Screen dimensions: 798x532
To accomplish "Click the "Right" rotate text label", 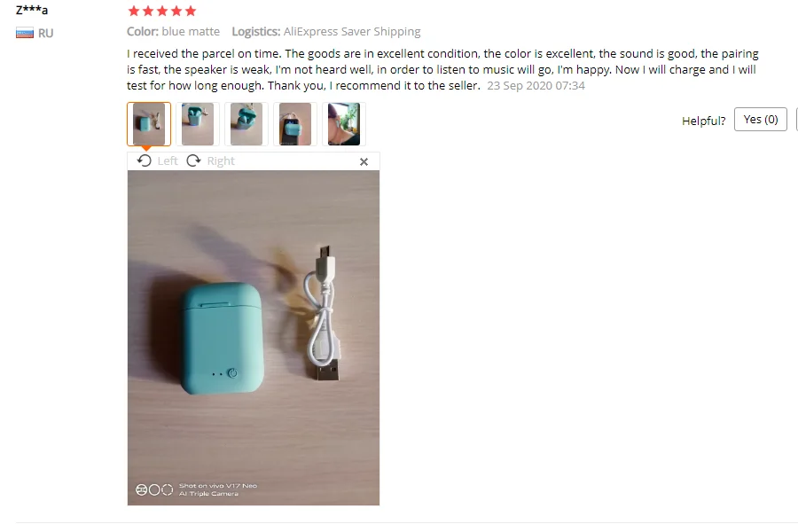I will coord(221,160).
